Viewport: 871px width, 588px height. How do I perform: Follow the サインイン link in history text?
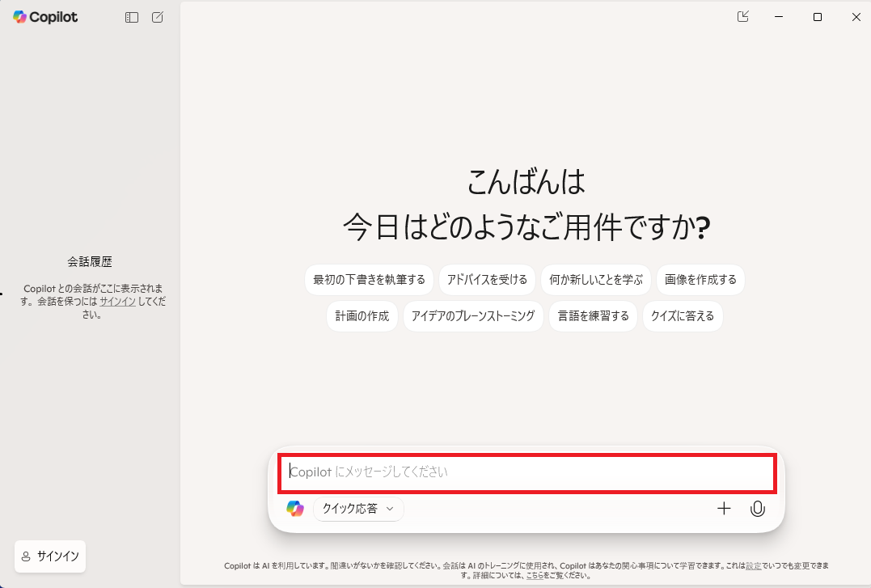pyautogui.click(x=118, y=302)
